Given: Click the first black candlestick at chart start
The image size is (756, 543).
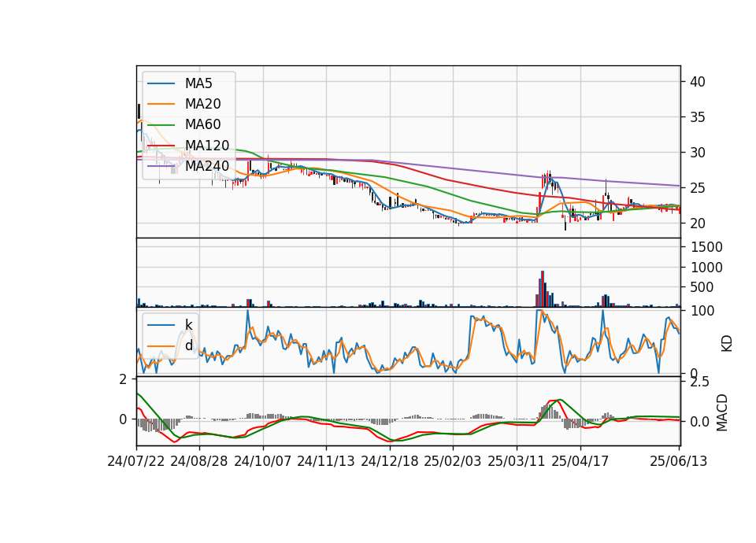Looking at the screenshot, I should coord(139,111).
